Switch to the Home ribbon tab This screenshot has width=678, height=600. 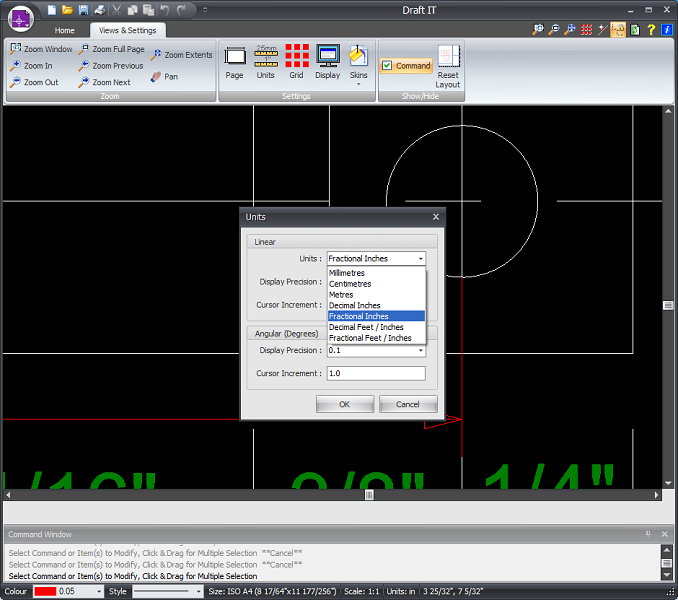coord(64,30)
